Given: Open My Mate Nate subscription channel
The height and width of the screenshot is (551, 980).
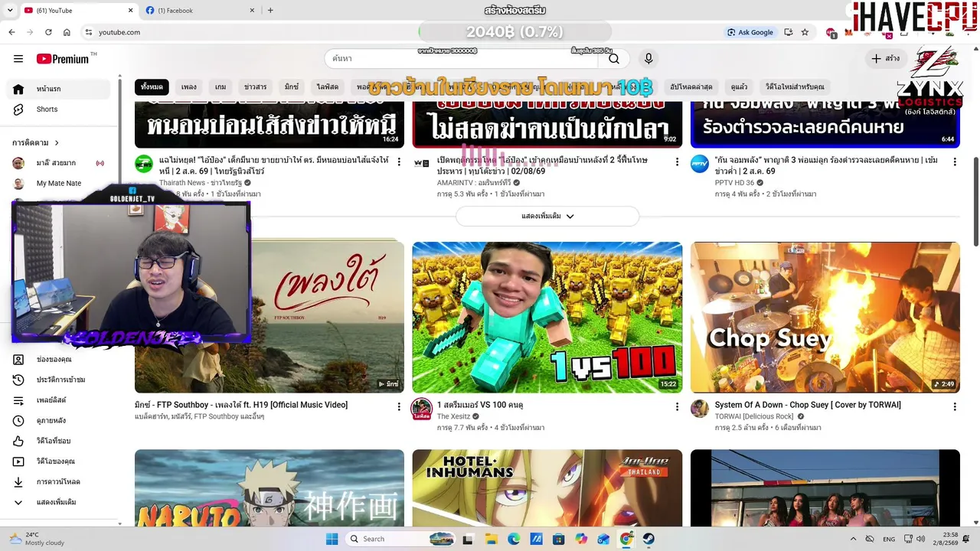Looking at the screenshot, I should (x=58, y=184).
